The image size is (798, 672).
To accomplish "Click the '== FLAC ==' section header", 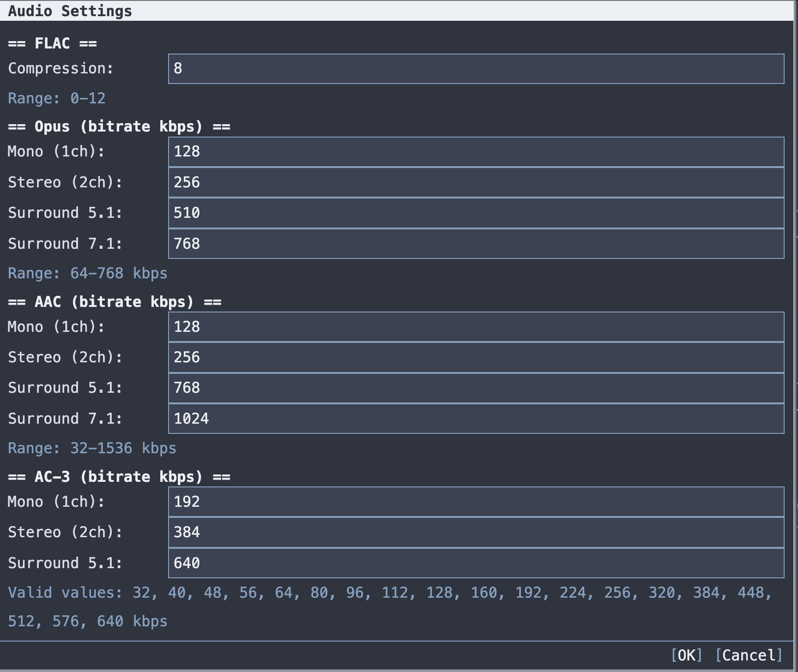I will (53, 43).
